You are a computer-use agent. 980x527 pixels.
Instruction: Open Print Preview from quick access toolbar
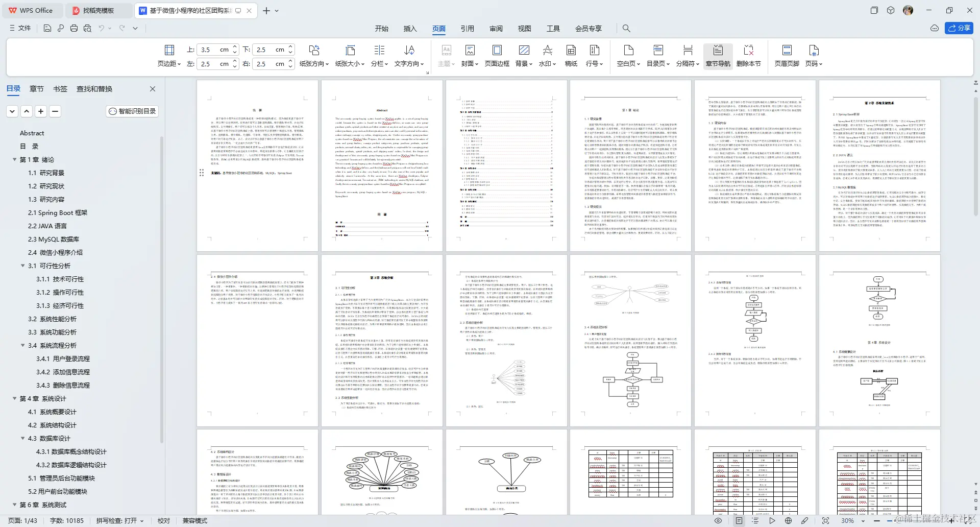(x=87, y=28)
